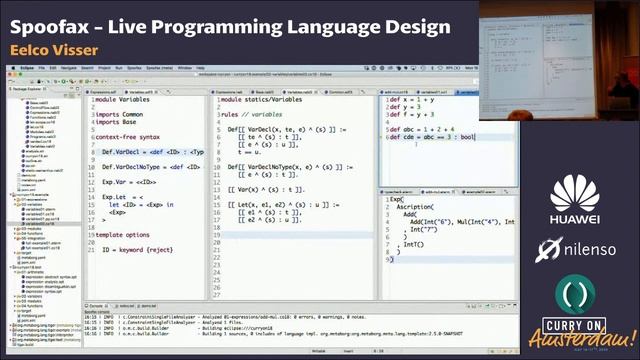Open the Eclipse application menu

coord(27,68)
